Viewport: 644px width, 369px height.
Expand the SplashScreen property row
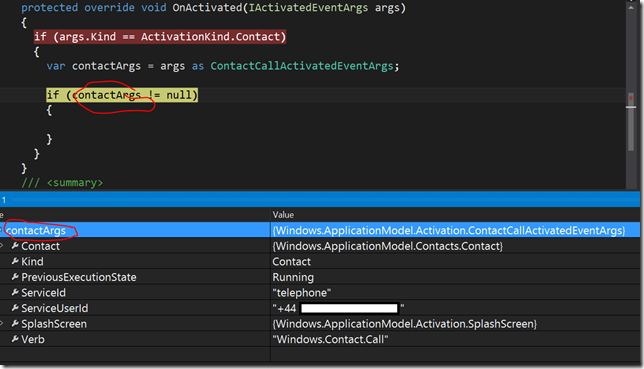click(2, 324)
